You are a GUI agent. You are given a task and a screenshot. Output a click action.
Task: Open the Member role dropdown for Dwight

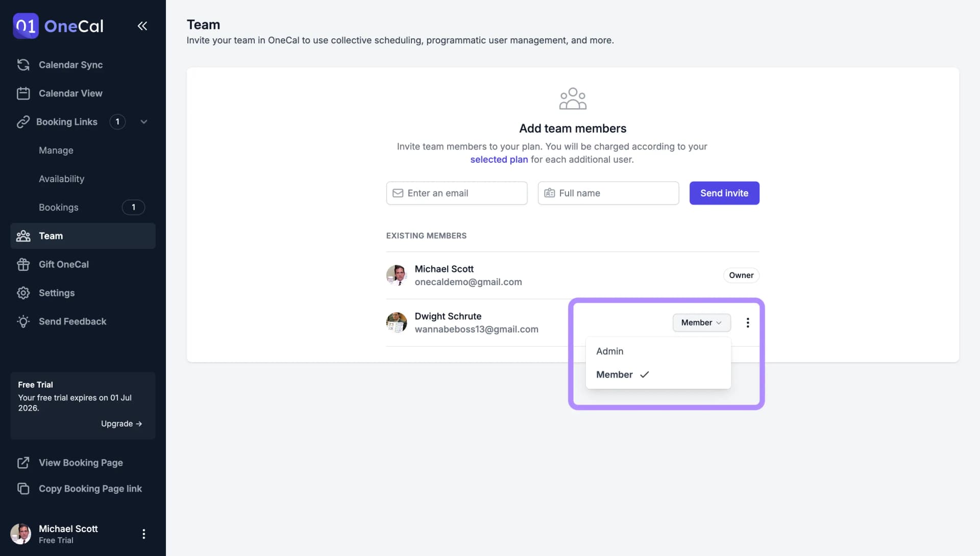(x=701, y=322)
